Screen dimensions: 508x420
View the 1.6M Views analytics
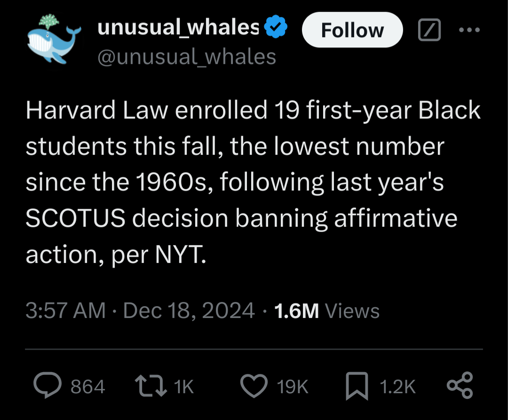[326, 311]
